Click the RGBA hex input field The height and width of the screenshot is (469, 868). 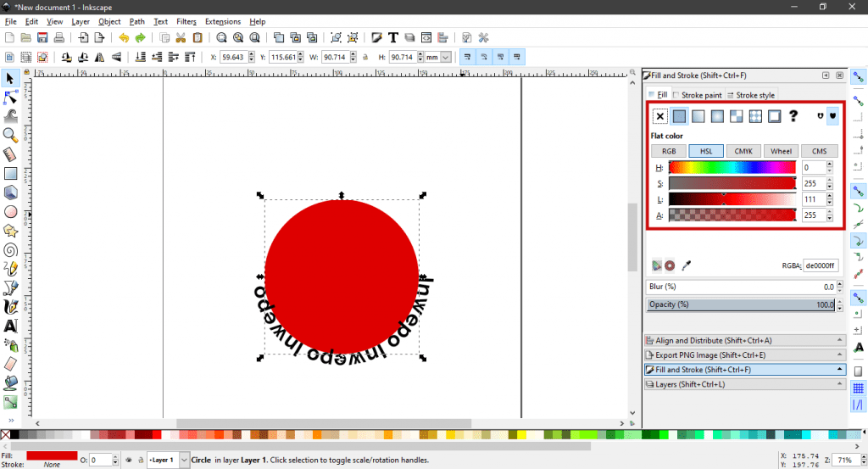820,265
